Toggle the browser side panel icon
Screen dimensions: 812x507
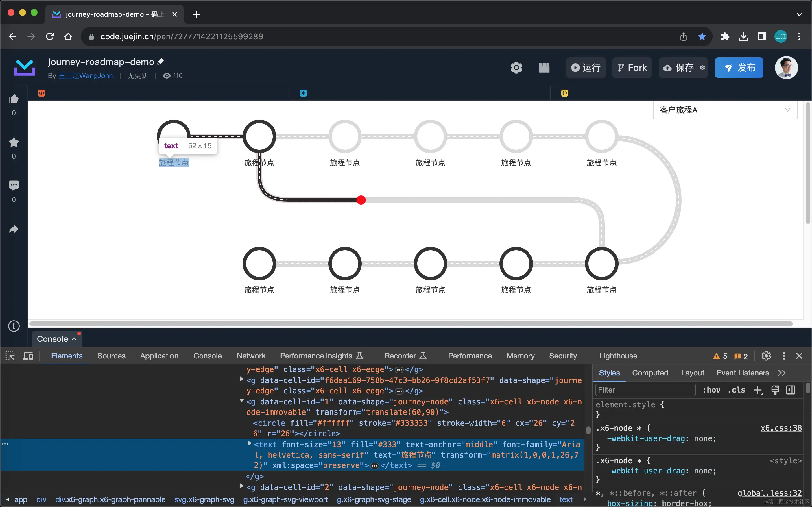point(762,36)
